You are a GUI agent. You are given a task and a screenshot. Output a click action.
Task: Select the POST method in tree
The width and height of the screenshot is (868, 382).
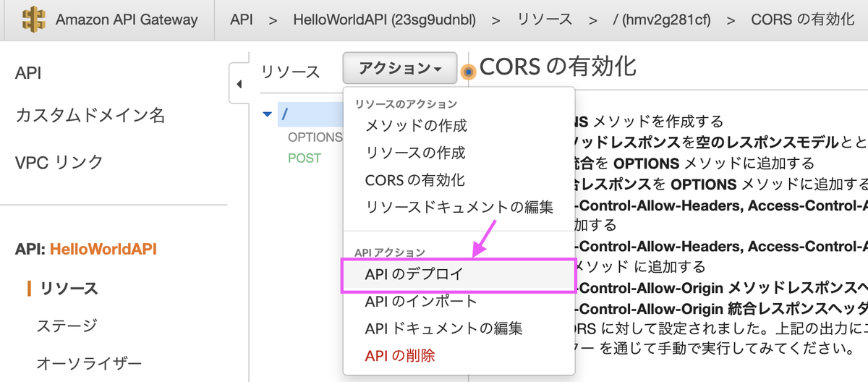[x=305, y=158]
